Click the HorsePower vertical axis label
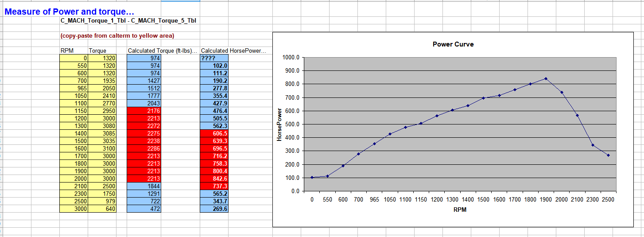 pyautogui.click(x=279, y=124)
